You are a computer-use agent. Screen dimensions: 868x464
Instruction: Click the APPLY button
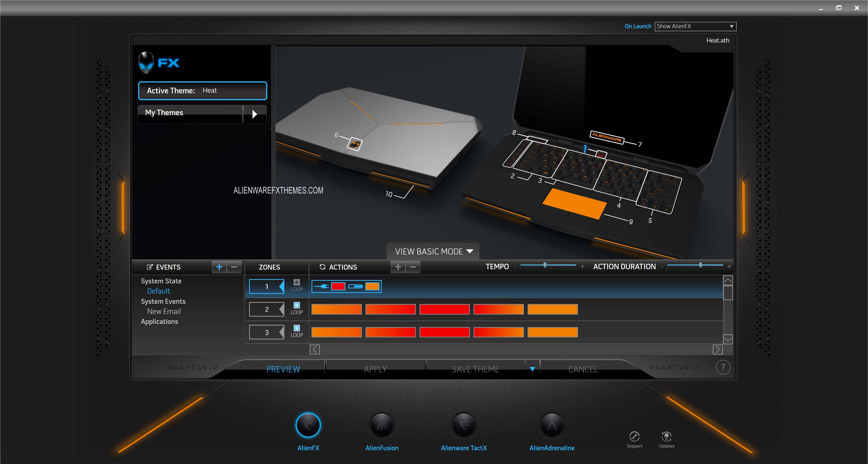pyautogui.click(x=375, y=369)
